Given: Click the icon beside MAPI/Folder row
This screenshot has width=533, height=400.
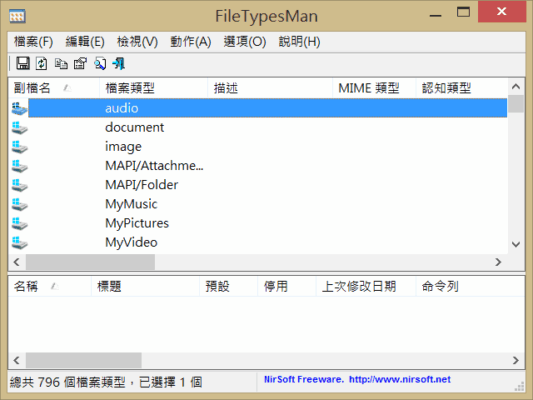Looking at the screenshot, I should tap(19, 185).
